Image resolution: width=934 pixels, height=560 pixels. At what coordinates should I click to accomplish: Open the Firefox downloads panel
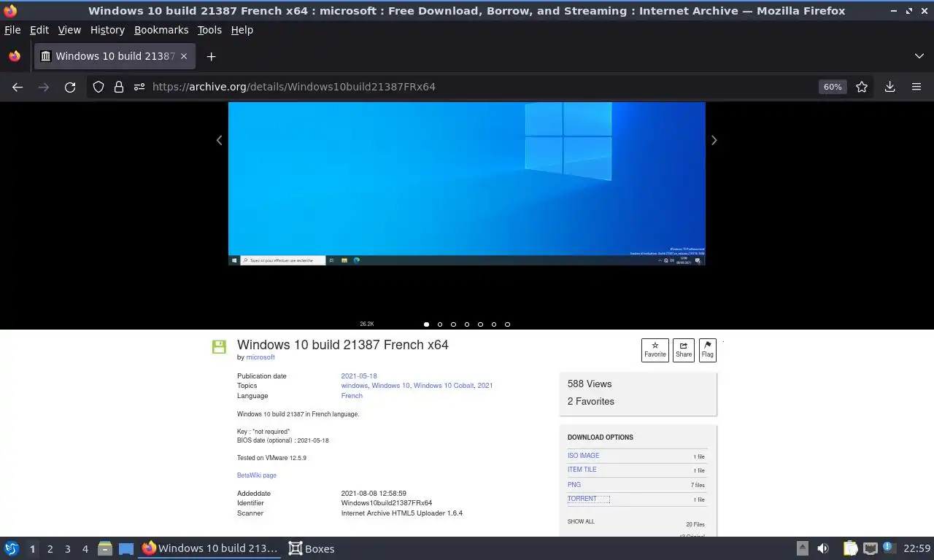coord(890,87)
